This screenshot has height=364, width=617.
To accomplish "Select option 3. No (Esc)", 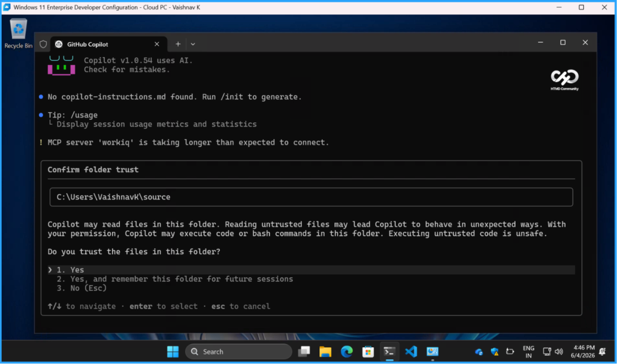I will point(81,288).
